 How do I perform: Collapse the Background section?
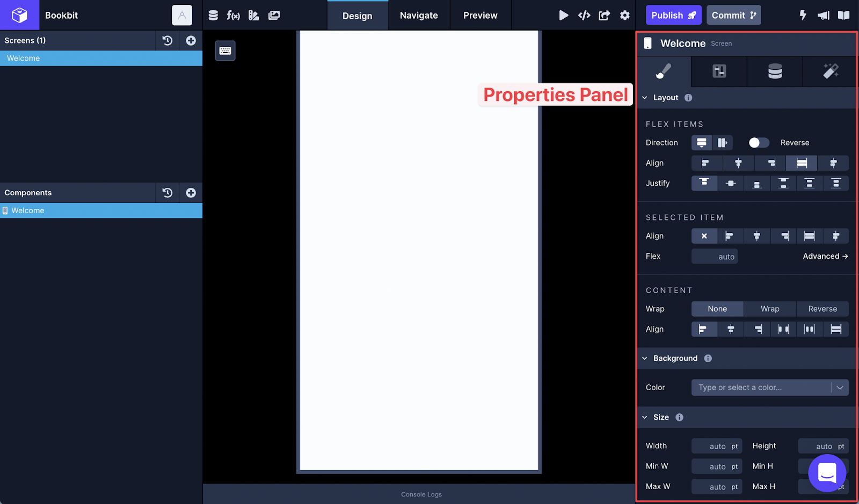pos(645,358)
